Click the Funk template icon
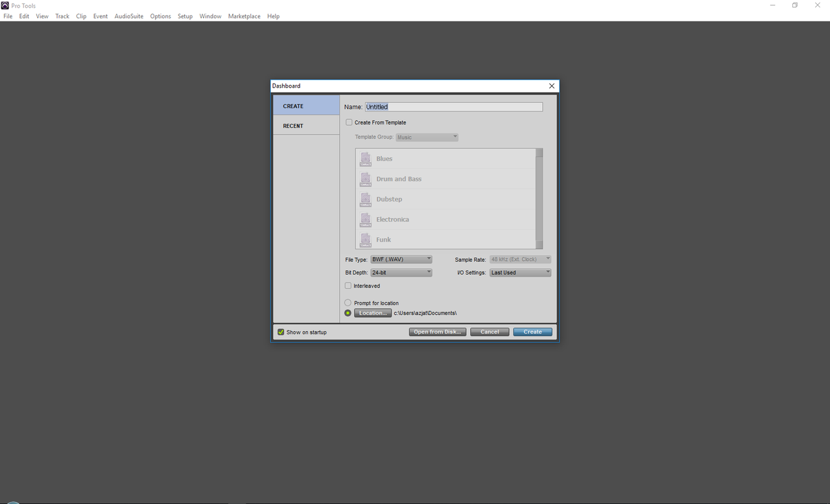Image resolution: width=830 pixels, height=504 pixels. 366,239
